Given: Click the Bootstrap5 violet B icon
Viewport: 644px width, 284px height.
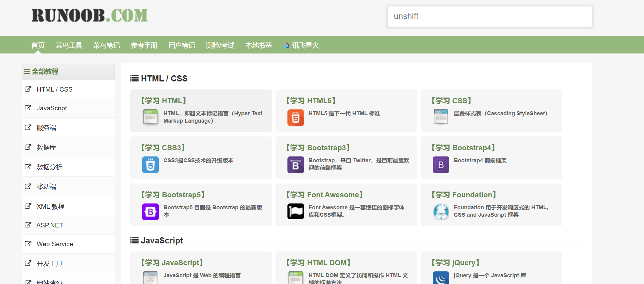Looking at the screenshot, I should pos(150,211).
